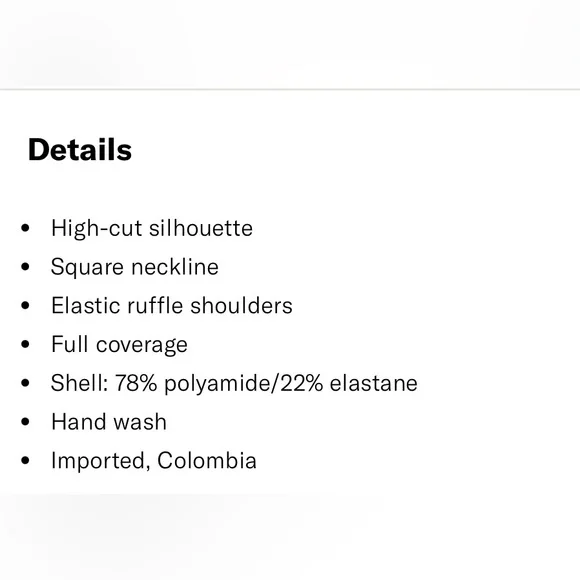Click the bullet beside Hand wash

(x=25, y=422)
